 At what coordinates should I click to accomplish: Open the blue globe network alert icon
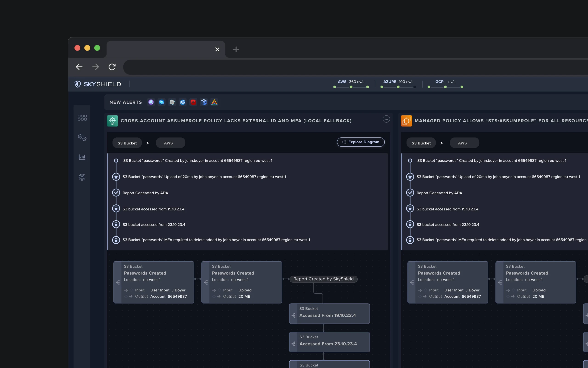(183, 102)
